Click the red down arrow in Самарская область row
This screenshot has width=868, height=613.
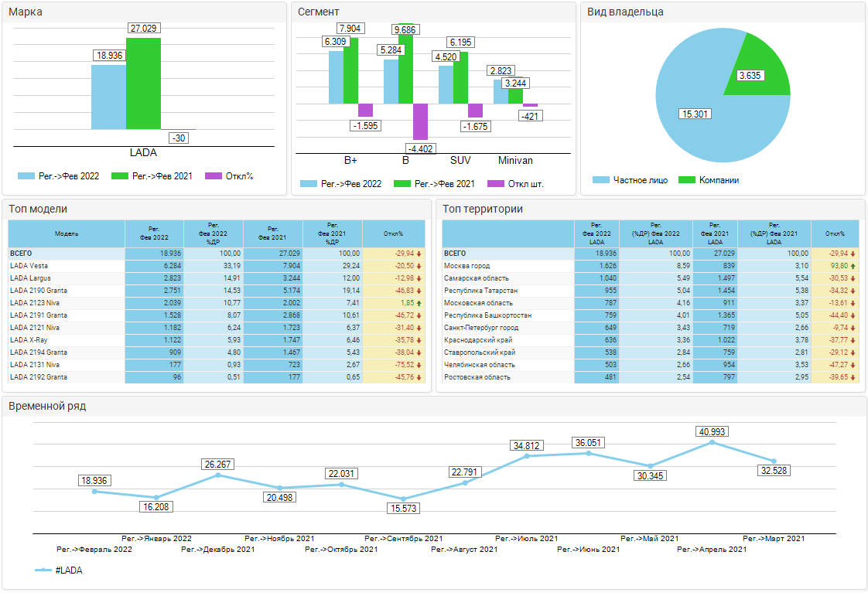[x=853, y=278]
